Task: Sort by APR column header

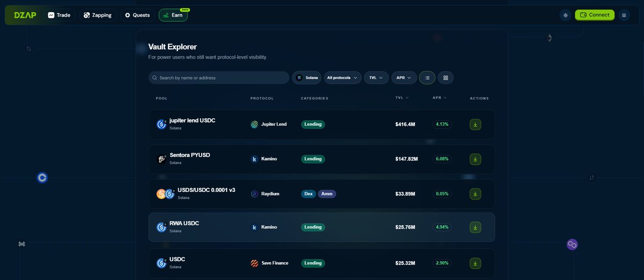Action: (440, 98)
